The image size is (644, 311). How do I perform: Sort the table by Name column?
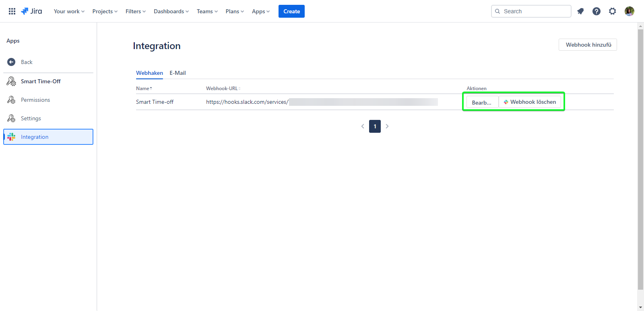click(x=144, y=89)
